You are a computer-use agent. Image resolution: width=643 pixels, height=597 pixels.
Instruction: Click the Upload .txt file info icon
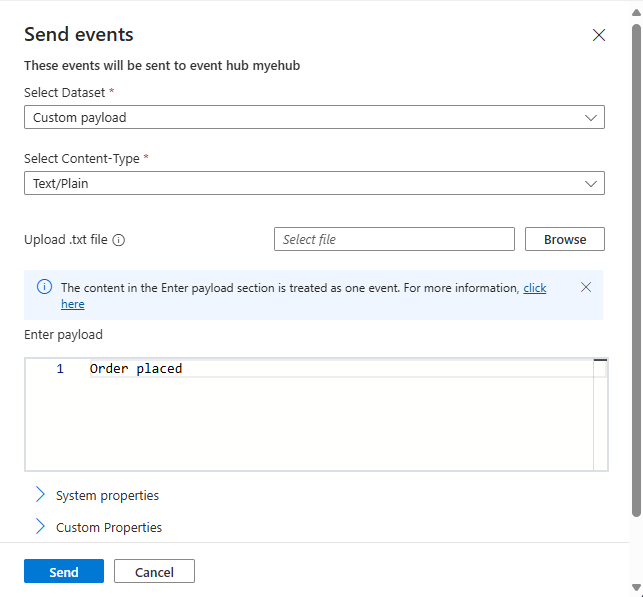(119, 240)
